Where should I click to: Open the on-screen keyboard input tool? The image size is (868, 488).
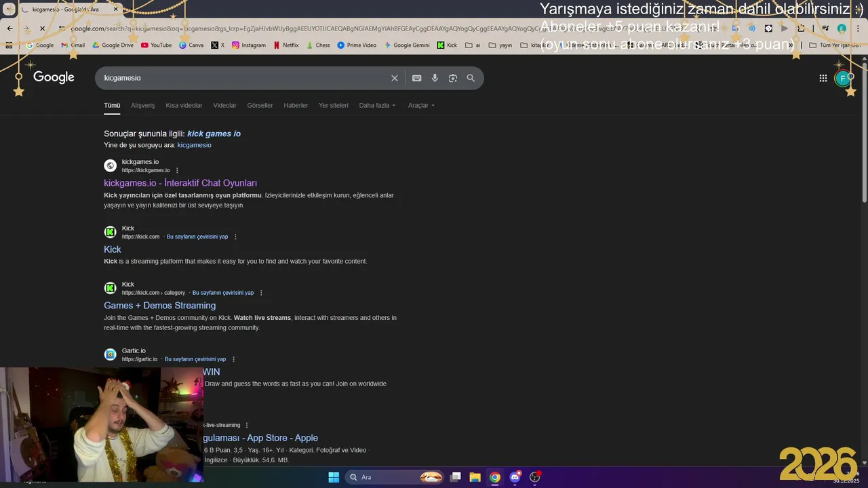[417, 78]
